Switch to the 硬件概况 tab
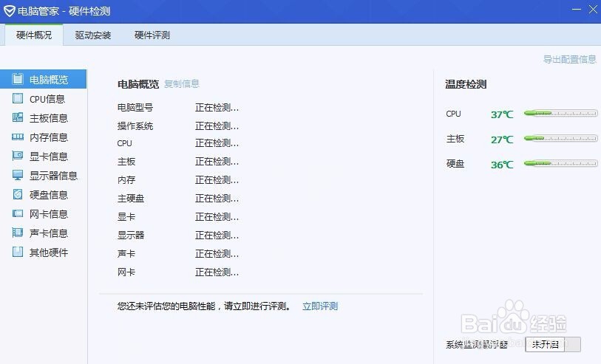The image size is (601, 364). pyautogui.click(x=34, y=35)
